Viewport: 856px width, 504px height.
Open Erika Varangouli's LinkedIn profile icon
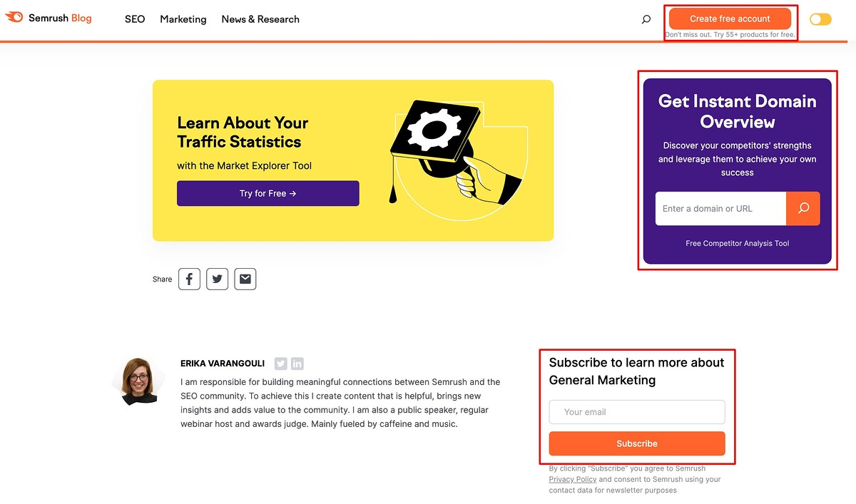tap(297, 364)
